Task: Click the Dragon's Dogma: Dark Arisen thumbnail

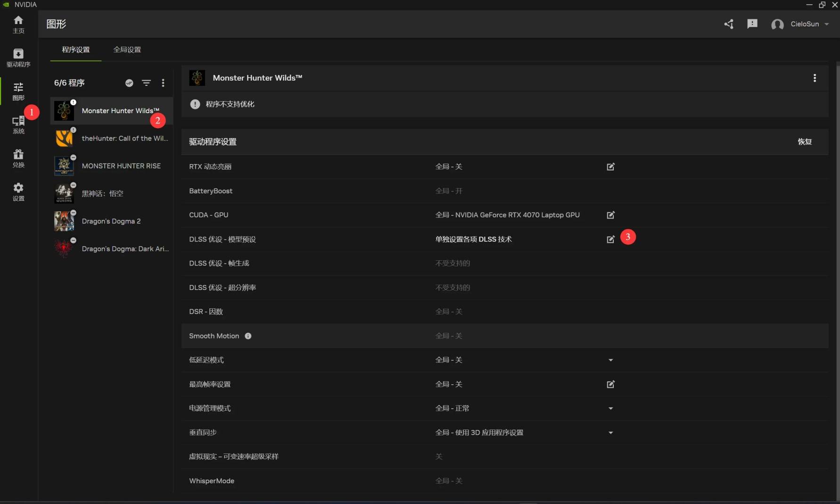Action: tap(64, 248)
